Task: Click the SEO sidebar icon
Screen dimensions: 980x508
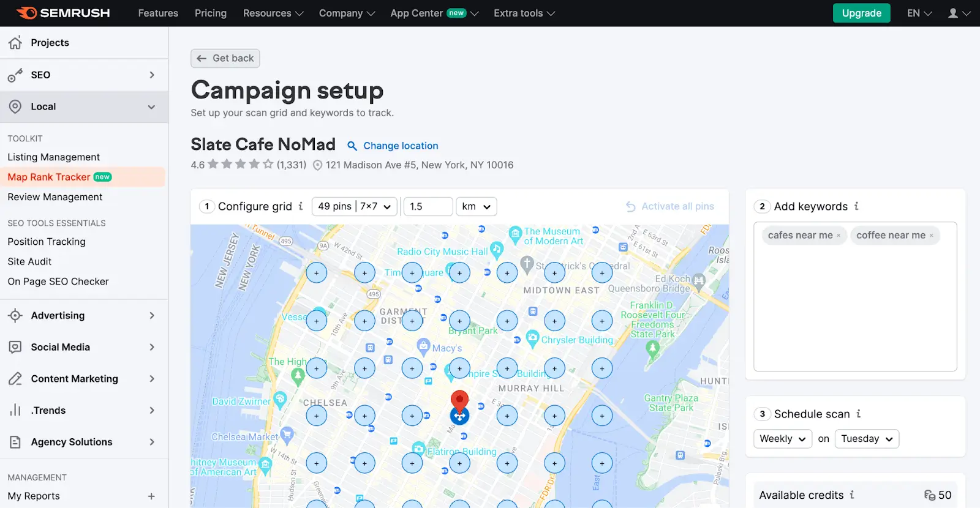Action: pyautogui.click(x=15, y=75)
